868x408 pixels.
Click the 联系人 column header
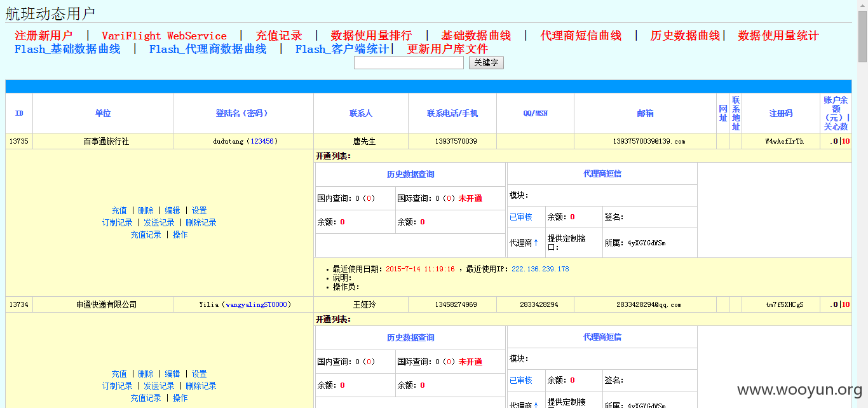tap(361, 113)
